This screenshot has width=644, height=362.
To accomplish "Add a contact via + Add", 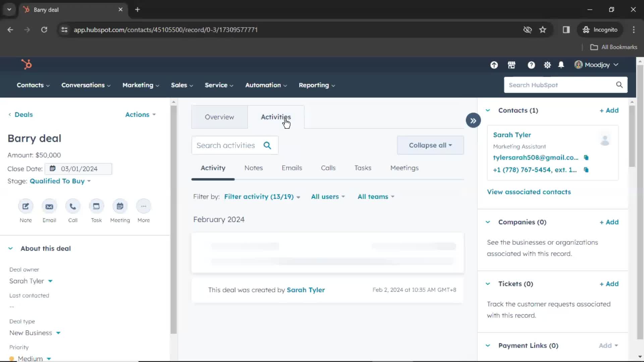I will pos(609,110).
